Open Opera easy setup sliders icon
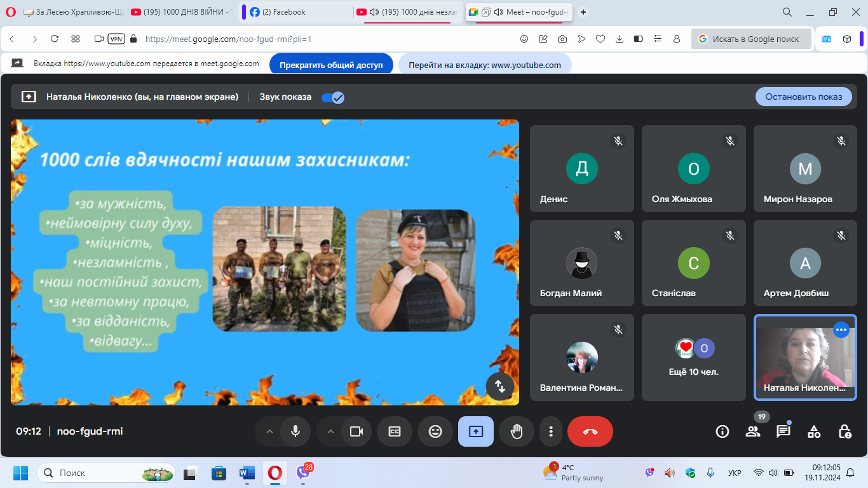The image size is (868, 488). (x=658, y=39)
